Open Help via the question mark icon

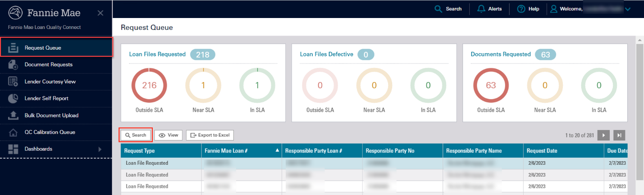coord(521,9)
